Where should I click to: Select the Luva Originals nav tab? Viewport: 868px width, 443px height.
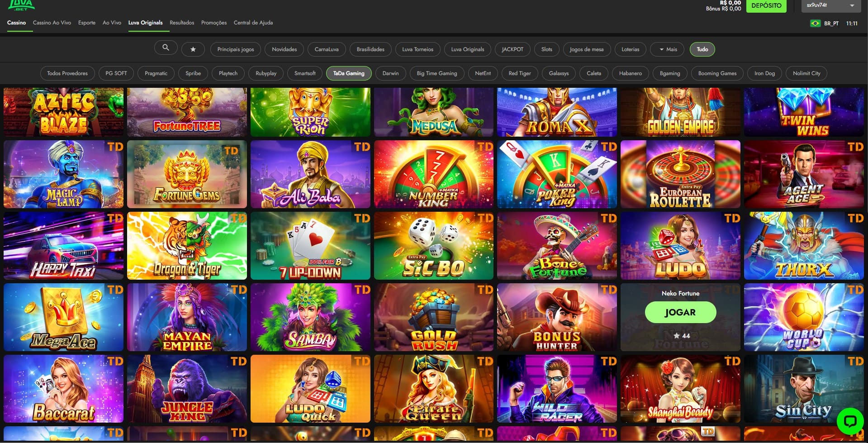coord(145,23)
